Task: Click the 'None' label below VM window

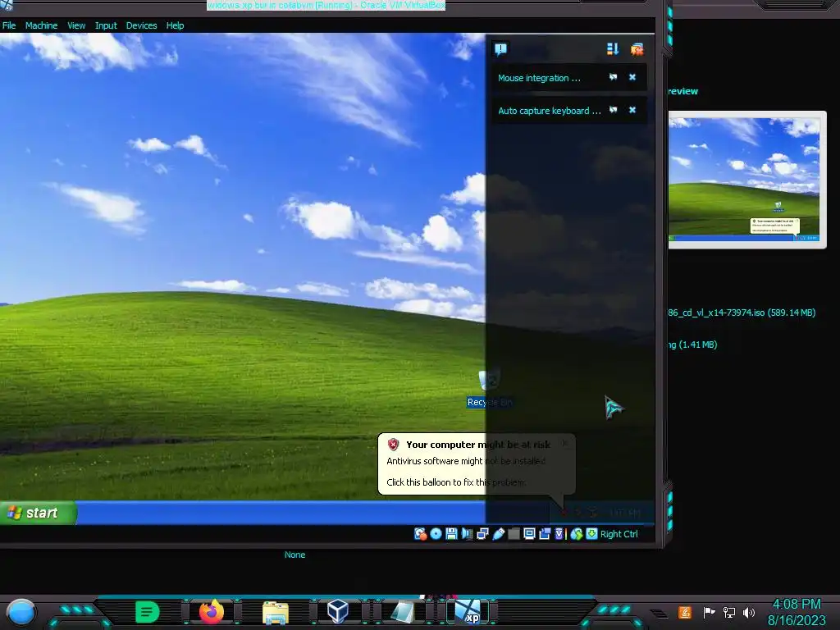Action: 294,555
